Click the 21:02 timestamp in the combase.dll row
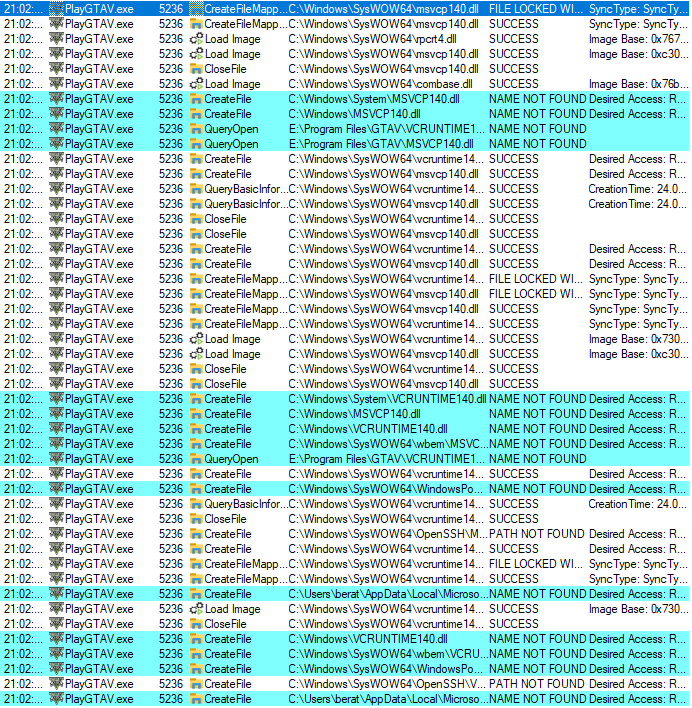The height and width of the screenshot is (708, 692). [23, 84]
